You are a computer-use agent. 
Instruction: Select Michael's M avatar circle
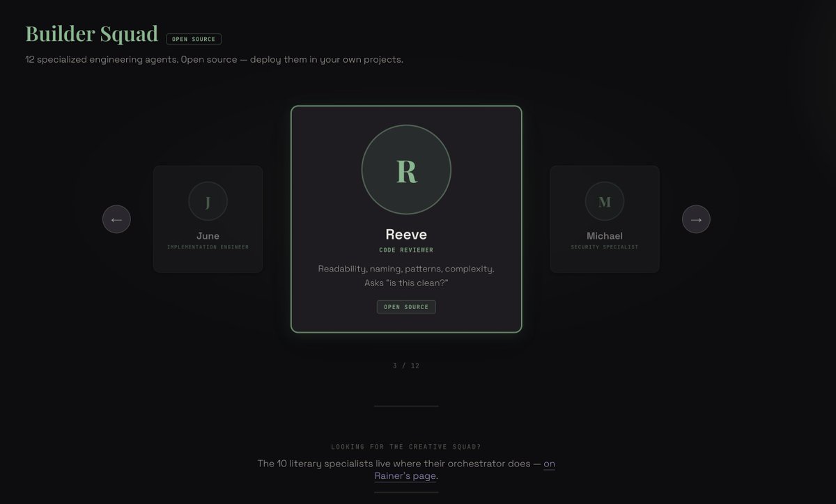tap(605, 202)
